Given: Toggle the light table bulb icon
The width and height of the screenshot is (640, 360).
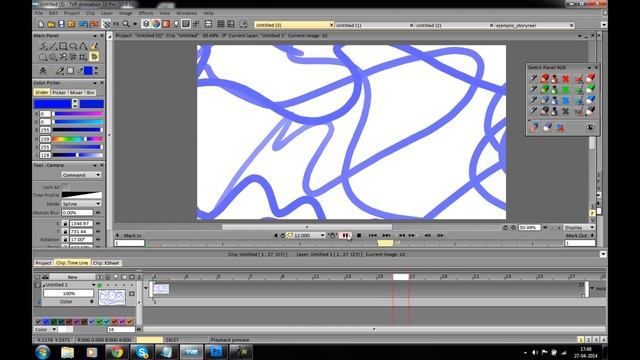Looking at the screenshot, I should click(x=176, y=24).
